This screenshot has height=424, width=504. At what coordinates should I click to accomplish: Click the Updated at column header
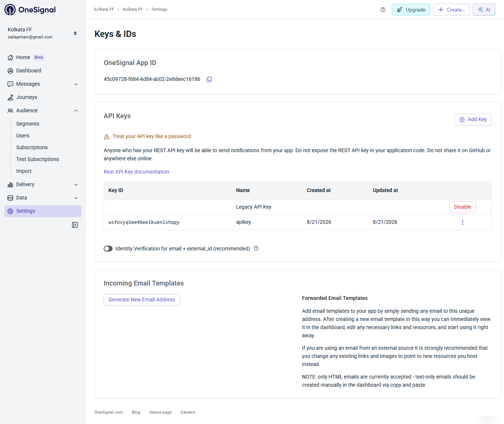click(x=385, y=190)
